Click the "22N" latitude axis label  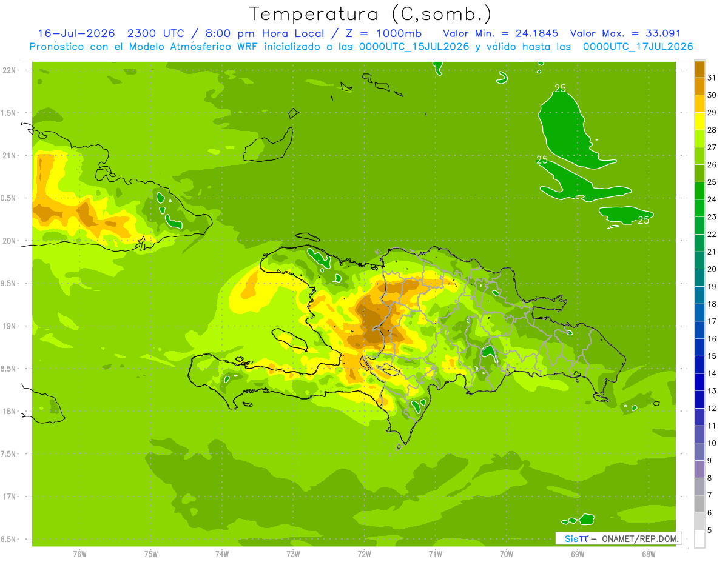point(10,70)
